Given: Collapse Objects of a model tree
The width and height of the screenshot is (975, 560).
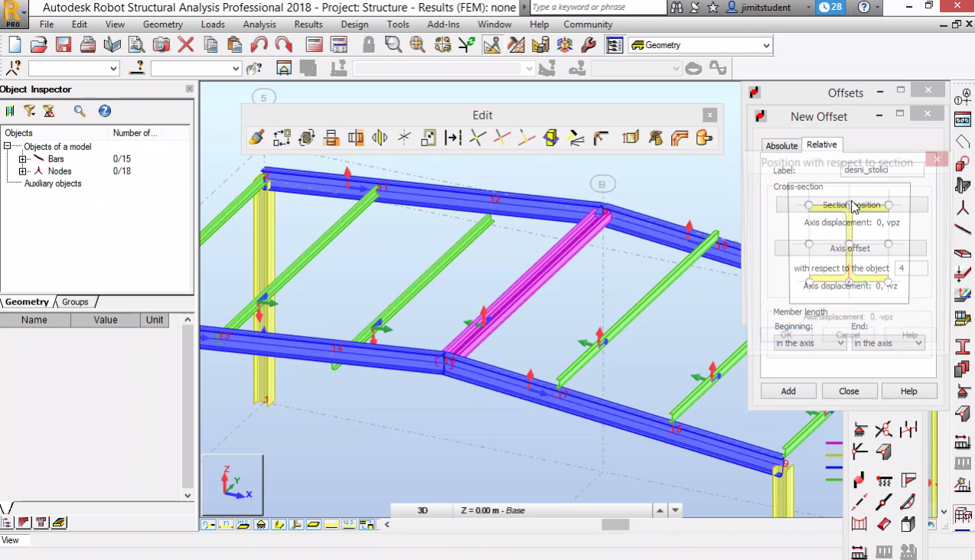Looking at the screenshot, I should pyautogui.click(x=8, y=146).
